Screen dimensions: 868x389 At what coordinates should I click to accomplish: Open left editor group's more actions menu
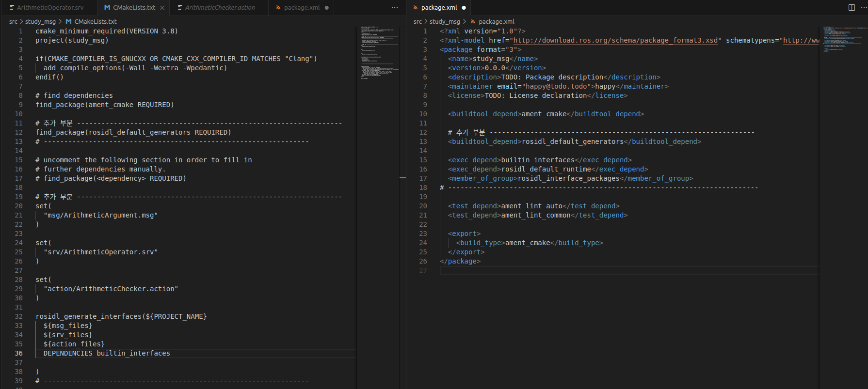[395, 8]
